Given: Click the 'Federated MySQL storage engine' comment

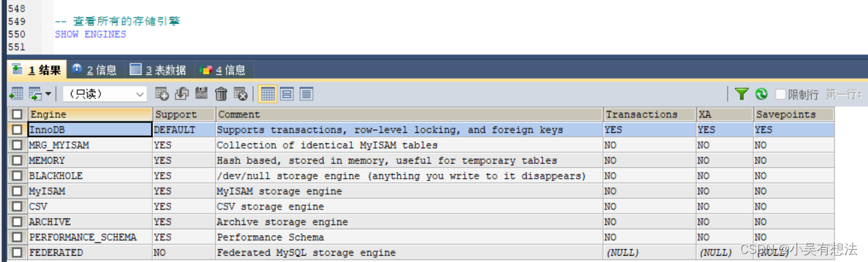Looking at the screenshot, I should pyautogui.click(x=410, y=252).
